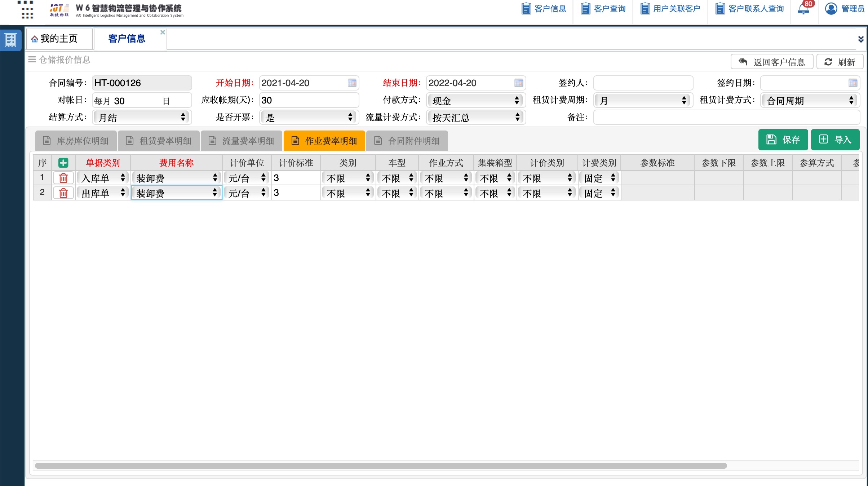The height and width of the screenshot is (486, 868).
Task: Switch to 流量费率明细 tab
Action: (x=242, y=141)
